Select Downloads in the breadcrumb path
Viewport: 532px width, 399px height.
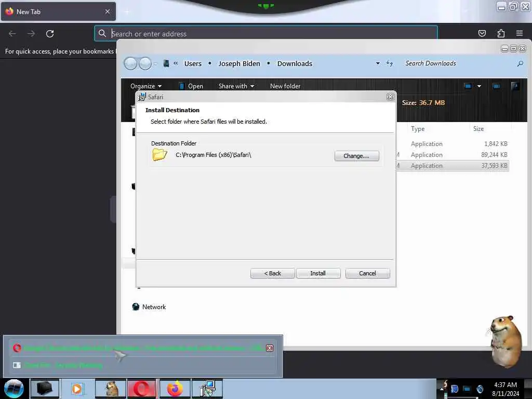click(x=295, y=63)
